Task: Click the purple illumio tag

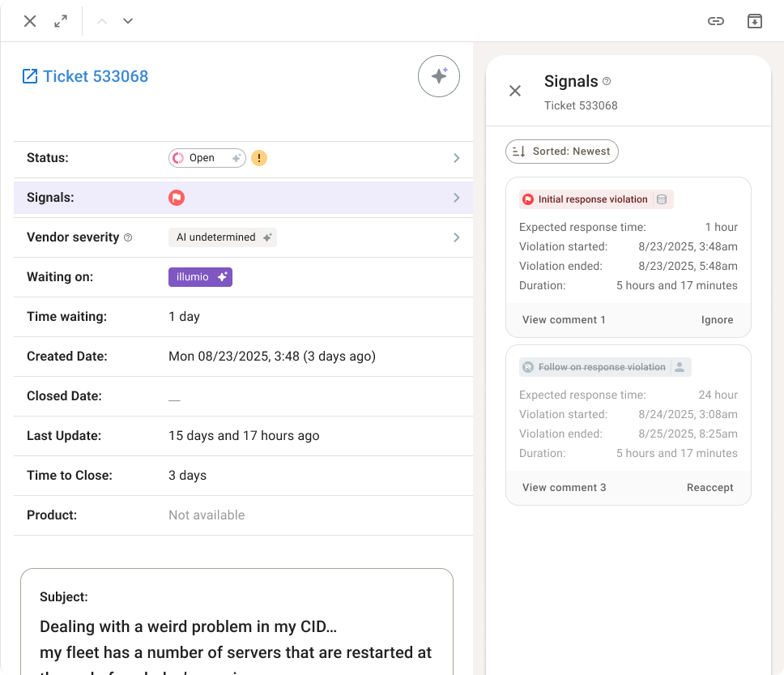Action: 200,277
